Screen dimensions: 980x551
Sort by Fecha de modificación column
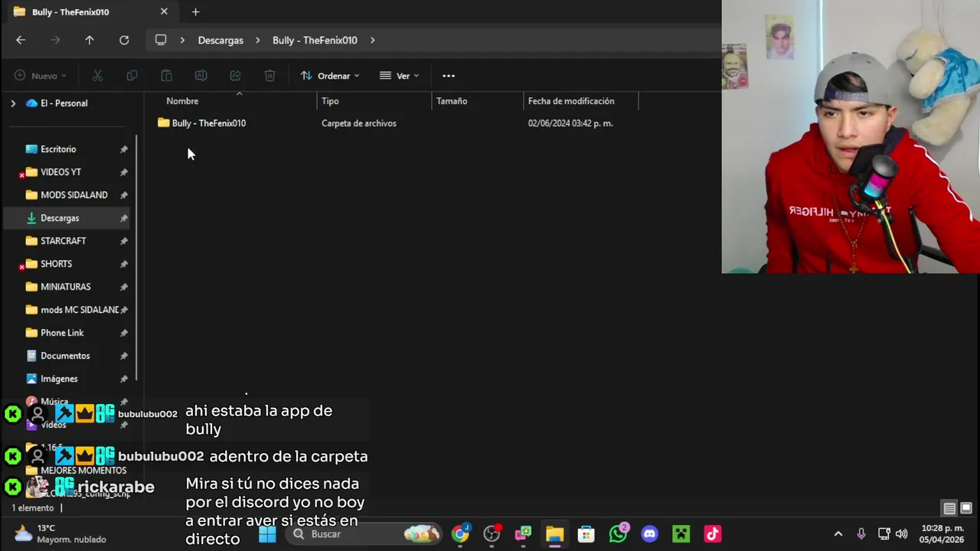pos(571,101)
